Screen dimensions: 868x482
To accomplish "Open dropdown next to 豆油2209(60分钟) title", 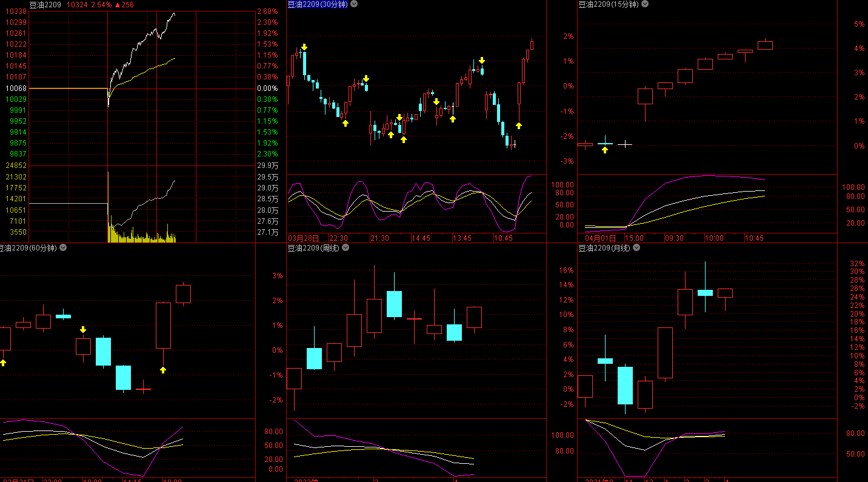I will [63, 247].
